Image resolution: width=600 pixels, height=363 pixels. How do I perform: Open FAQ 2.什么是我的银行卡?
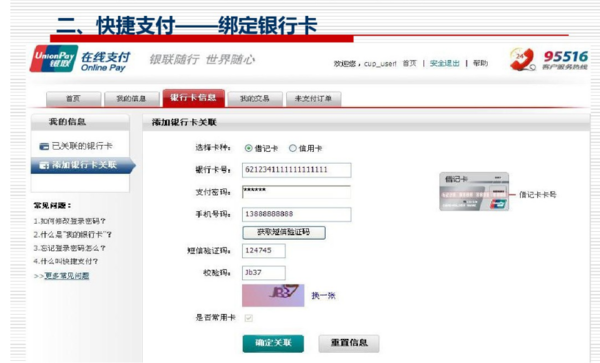72,234
